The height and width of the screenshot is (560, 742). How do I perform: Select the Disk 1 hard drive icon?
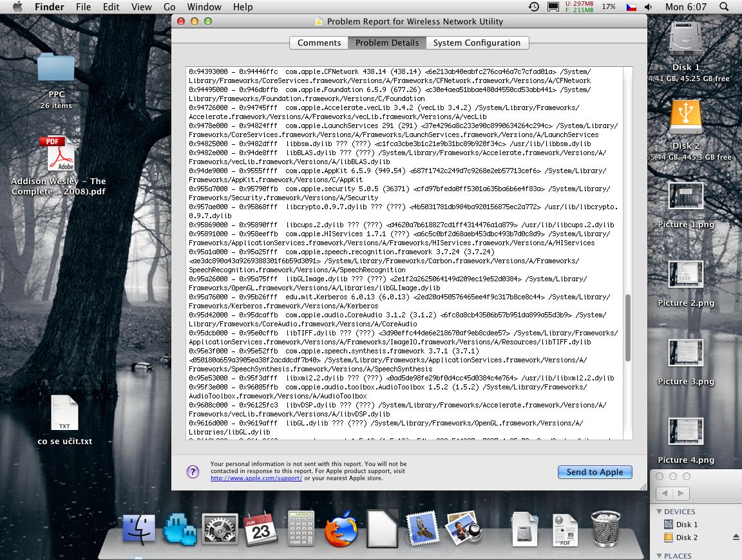tap(686, 40)
